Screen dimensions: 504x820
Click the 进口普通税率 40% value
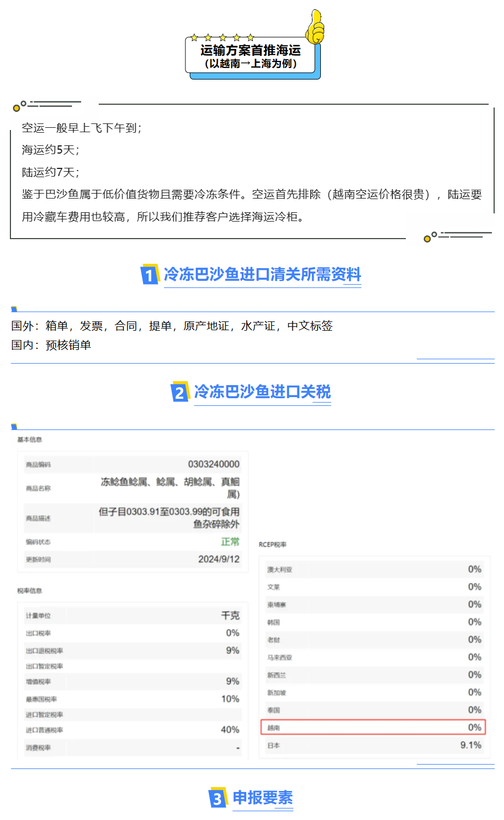coord(231,729)
